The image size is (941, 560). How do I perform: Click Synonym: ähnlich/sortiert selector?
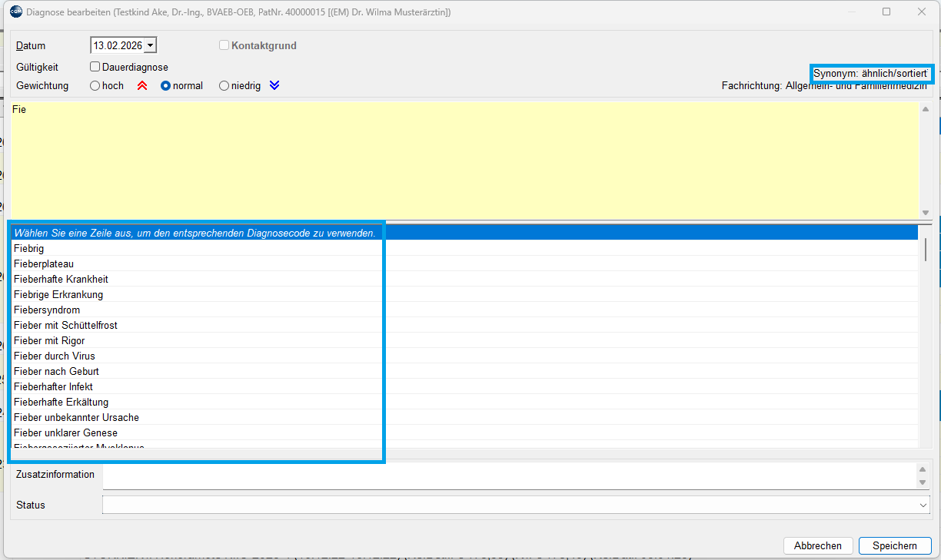[x=871, y=73]
